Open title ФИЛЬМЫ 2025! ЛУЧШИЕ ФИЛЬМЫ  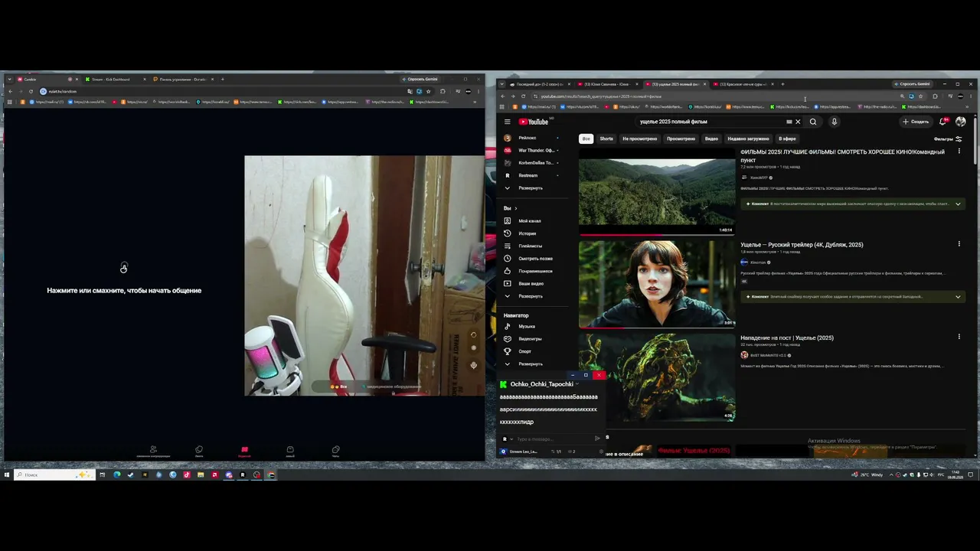[x=842, y=155]
